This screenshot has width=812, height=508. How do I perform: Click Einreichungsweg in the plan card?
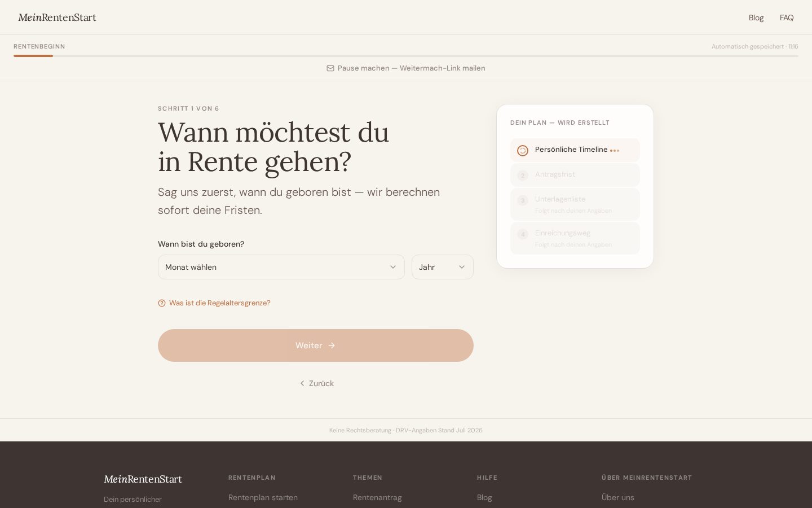point(575,238)
